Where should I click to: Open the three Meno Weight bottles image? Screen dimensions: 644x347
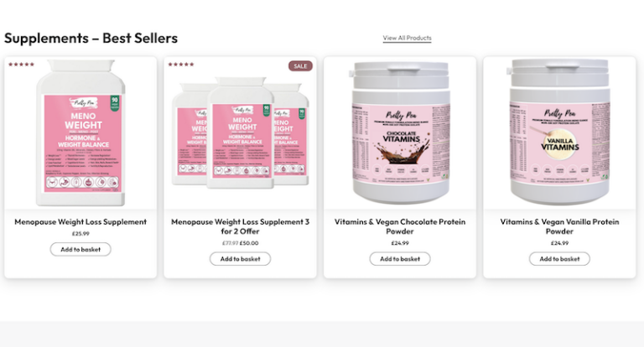click(x=241, y=133)
